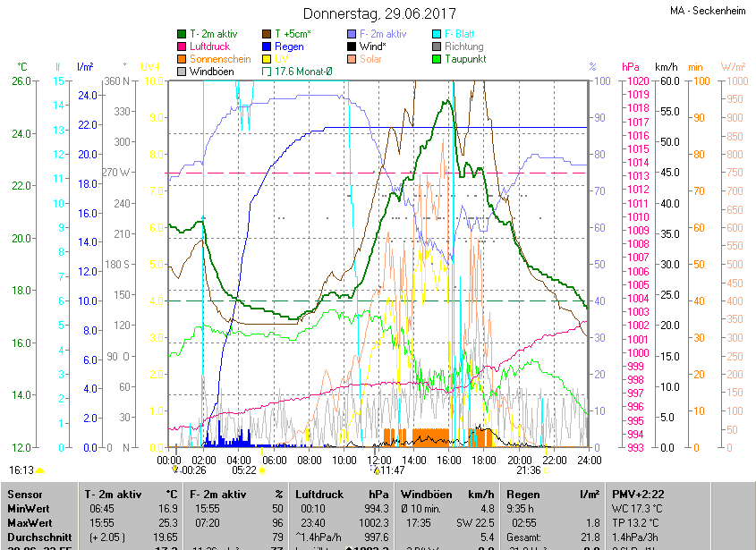
Task: Click the orange Sonnenschein legend swatch
Action: tap(182, 59)
